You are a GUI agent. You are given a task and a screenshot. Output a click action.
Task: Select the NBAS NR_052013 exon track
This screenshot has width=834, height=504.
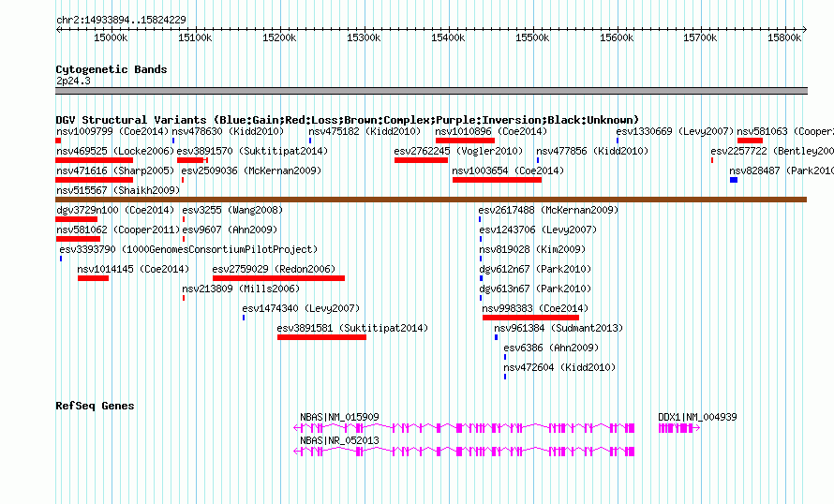click(464, 452)
